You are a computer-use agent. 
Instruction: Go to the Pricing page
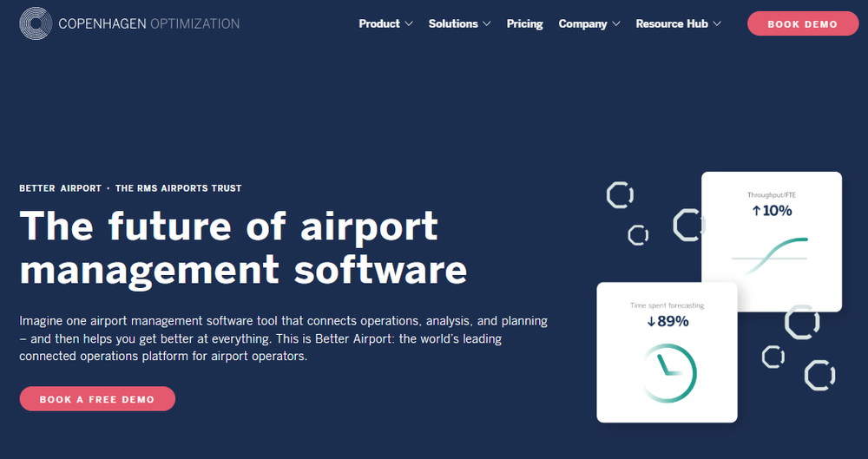pyautogui.click(x=525, y=23)
